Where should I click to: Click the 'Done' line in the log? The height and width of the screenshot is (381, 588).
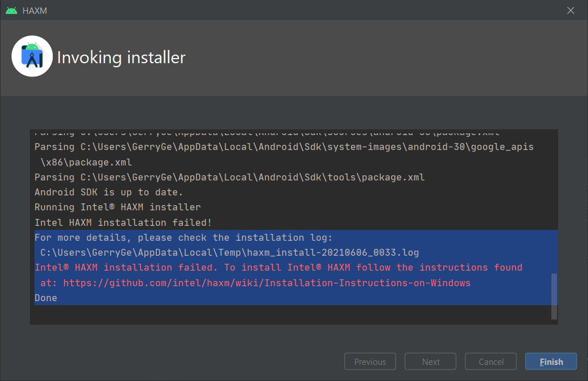pyautogui.click(x=46, y=298)
